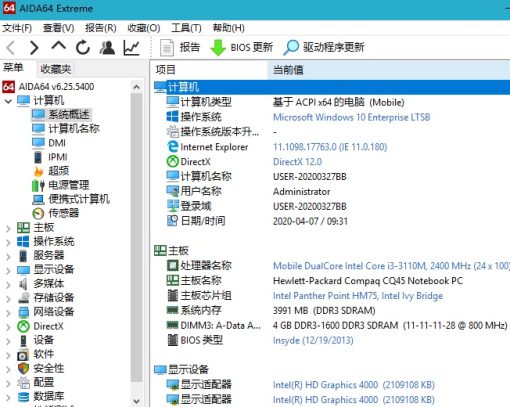Viewport: 510px width, 407px height.
Task: Switch to the 收藏夹 tab
Action: coord(56,69)
